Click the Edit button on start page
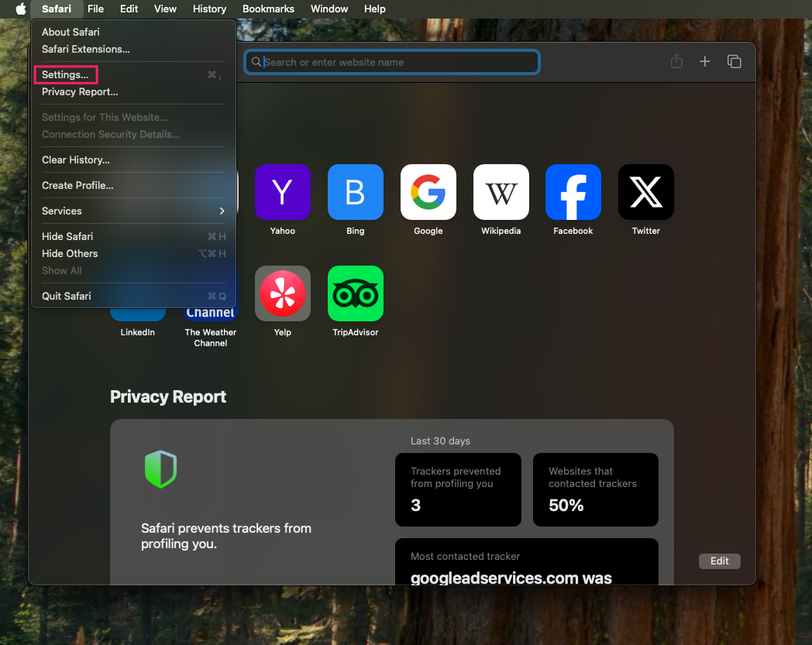 click(719, 561)
